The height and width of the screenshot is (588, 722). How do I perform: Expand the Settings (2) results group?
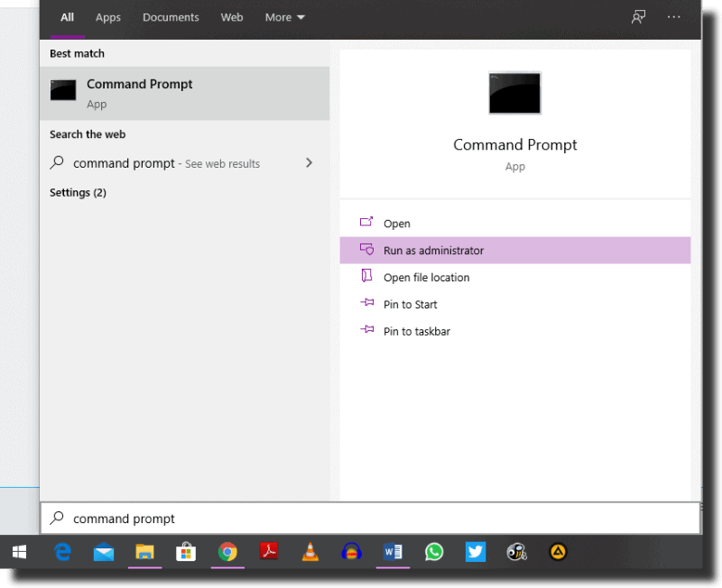[78, 193]
